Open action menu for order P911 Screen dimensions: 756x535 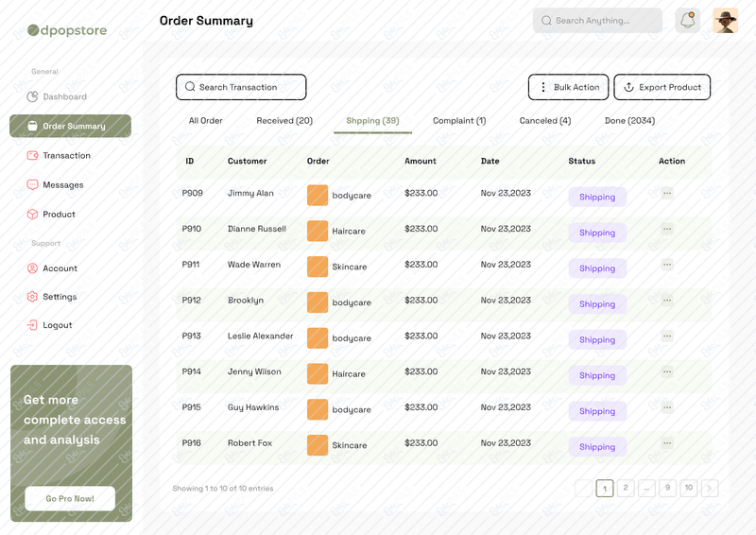click(x=667, y=265)
